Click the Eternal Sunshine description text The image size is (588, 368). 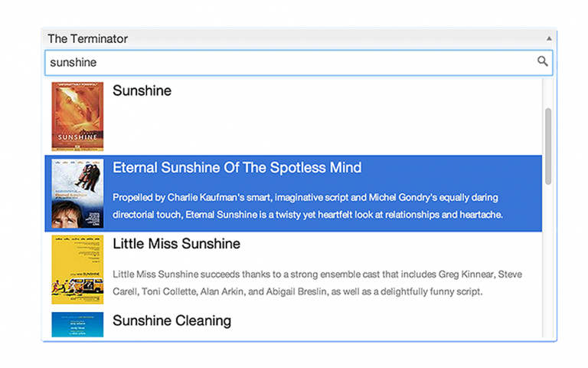point(306,205)
